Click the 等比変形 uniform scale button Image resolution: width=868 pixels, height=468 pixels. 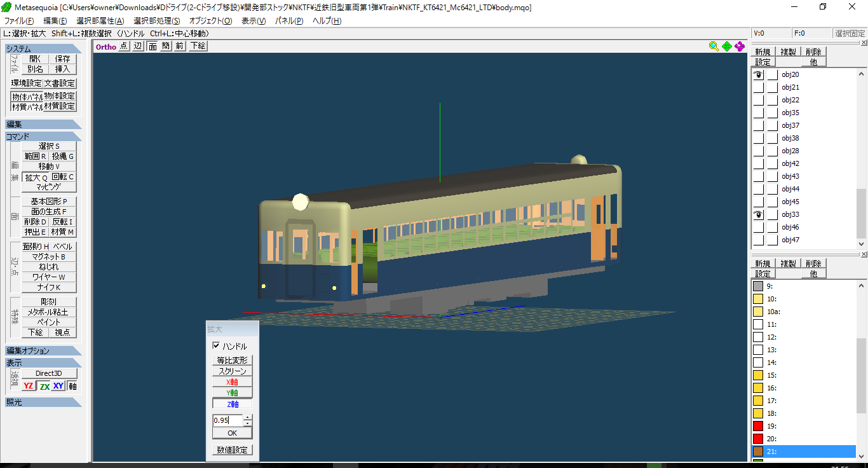(232, 361)
